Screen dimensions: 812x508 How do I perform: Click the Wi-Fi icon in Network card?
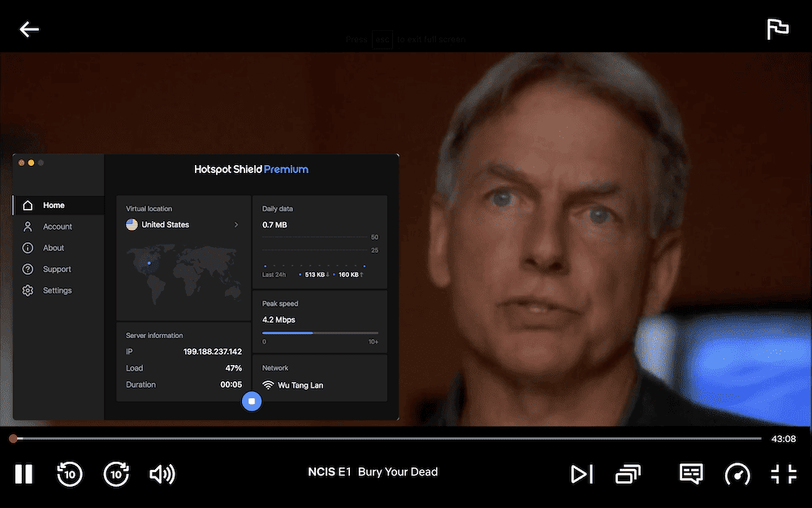pos(268,385)
